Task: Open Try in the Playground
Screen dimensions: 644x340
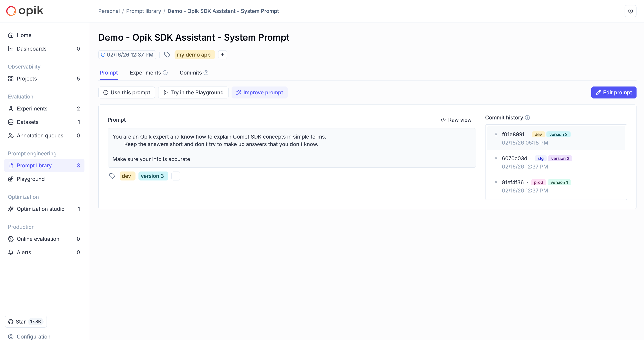Action: [193, 92]
